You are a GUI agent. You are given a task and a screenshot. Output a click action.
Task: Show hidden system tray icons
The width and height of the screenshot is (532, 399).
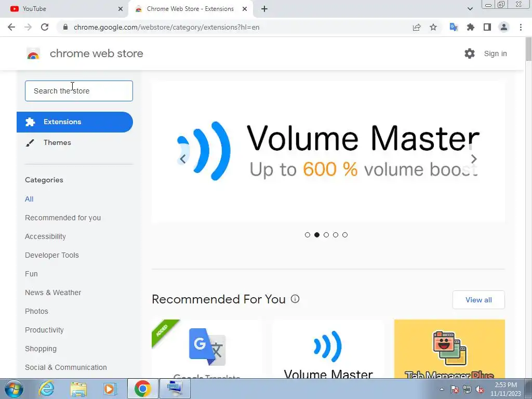coord(442,389)
